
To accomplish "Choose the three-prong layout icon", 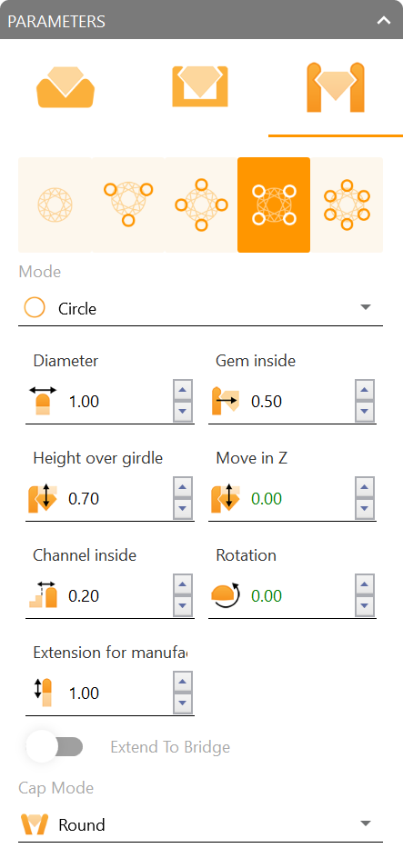I will (128, 205).
